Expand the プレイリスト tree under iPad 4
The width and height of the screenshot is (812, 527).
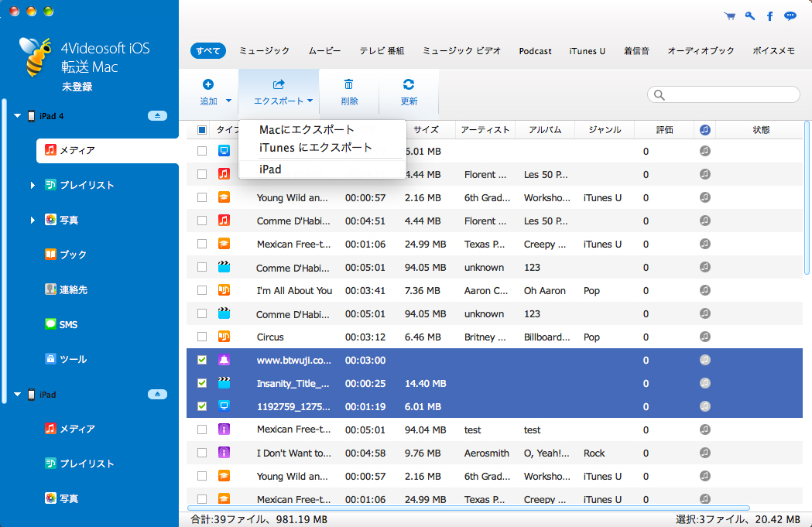pos(33,185)
